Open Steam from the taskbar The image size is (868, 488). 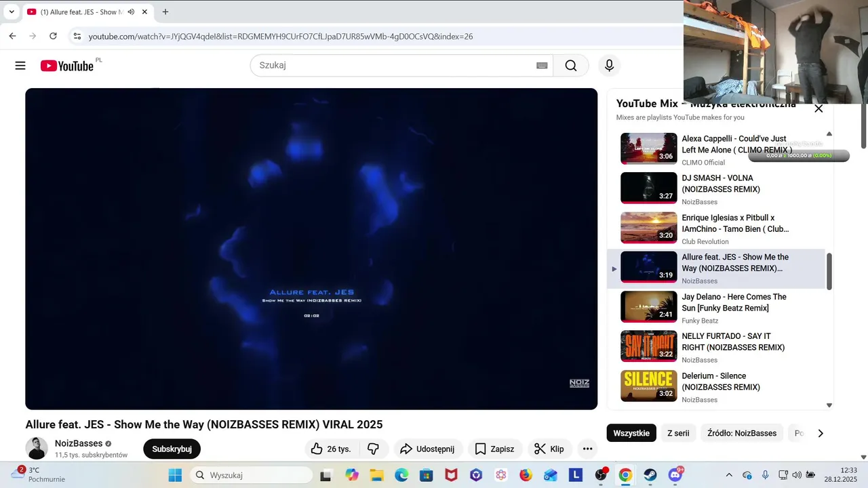[x=650, y=475]
